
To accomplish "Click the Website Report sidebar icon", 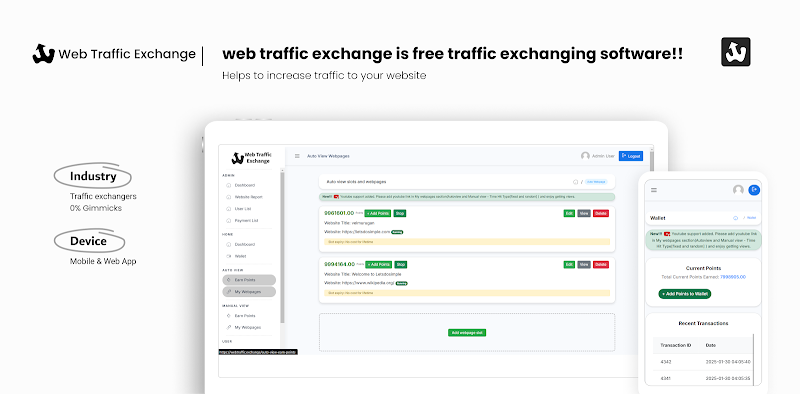I will click(x=228, y=197).
